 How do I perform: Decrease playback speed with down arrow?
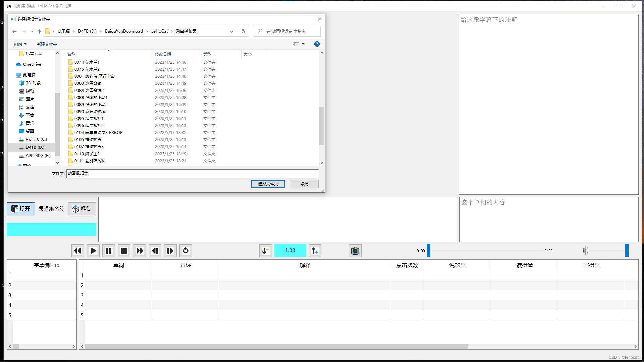(266, 251)
